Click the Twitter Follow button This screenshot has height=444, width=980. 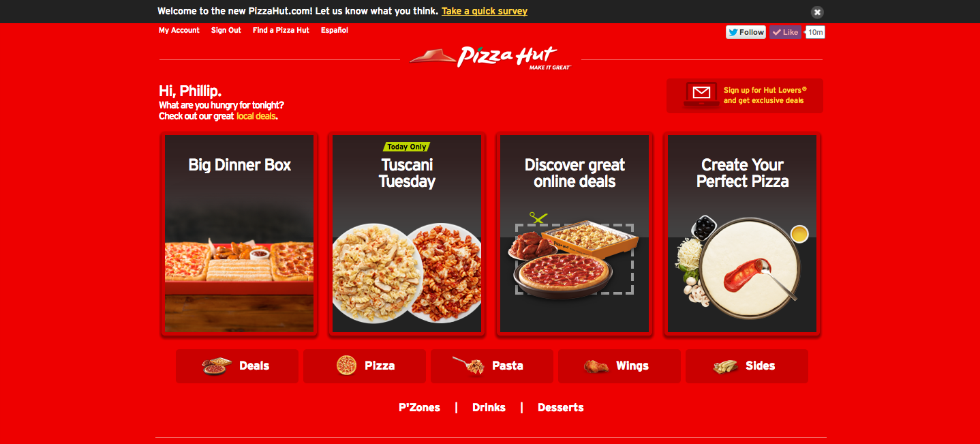[746, 32]
